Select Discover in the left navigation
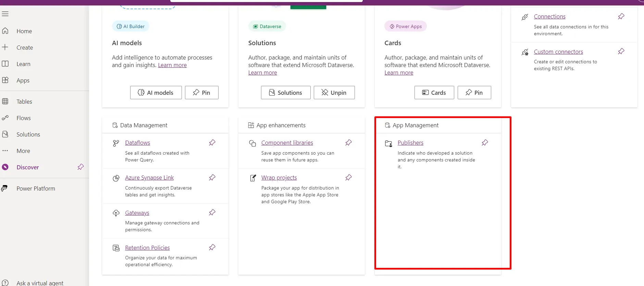This screenshot has height=286, width=644. click(x=28, y=167)
